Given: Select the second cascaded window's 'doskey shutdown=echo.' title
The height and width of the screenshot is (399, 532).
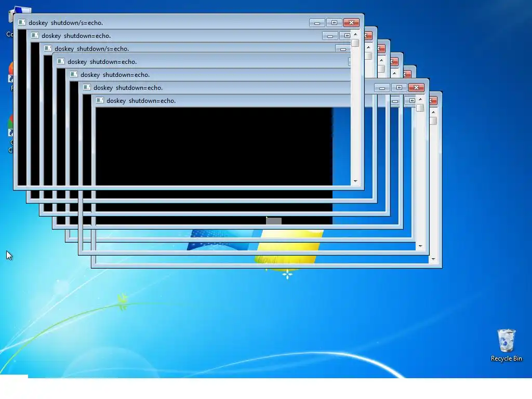Looking at the screenshot, I should [x=76, y=36].
